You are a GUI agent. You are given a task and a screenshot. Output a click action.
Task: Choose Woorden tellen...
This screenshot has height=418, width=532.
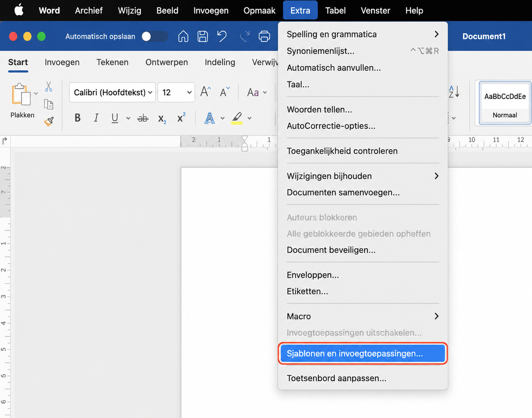(363, 109)
